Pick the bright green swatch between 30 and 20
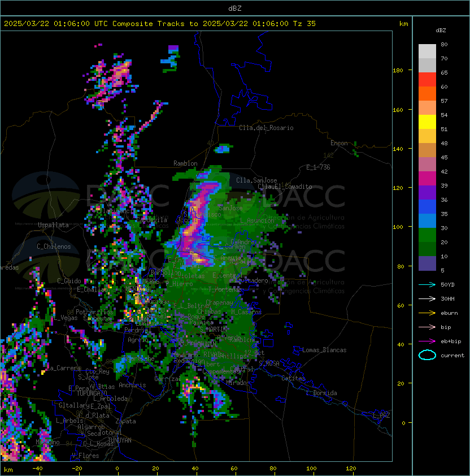Image resolution: width=470 pixels, height=476 pixels. (x=427, y=235)
